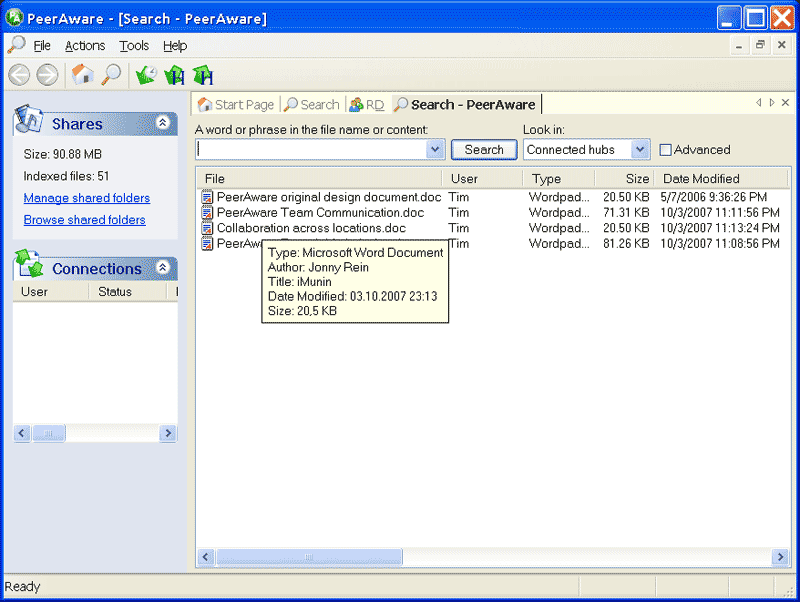800x602 pixels.
Task: Sort results by User column header
Action: tap(483, 179)
